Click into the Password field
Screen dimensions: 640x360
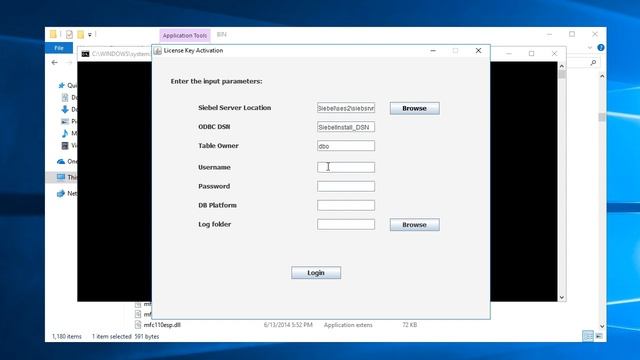point(346,186)
